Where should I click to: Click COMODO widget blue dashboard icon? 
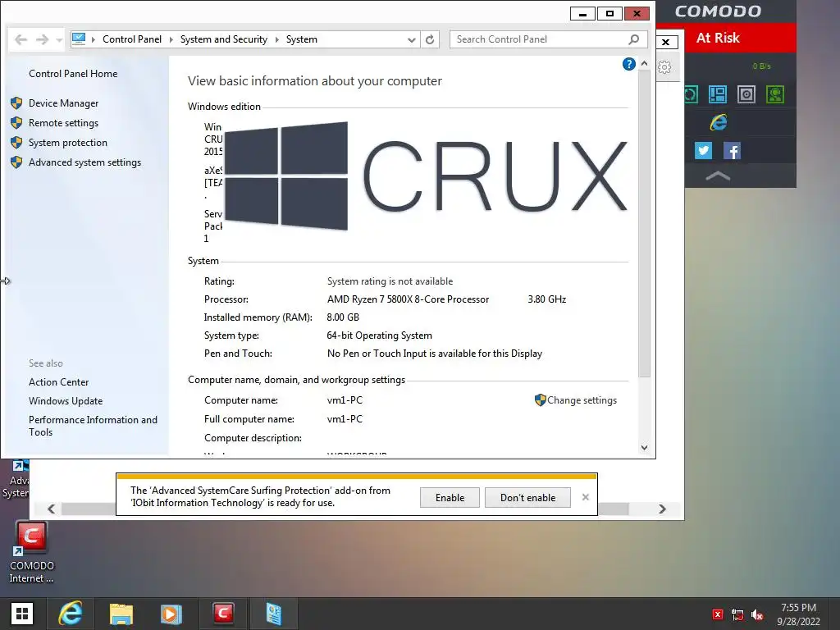[717, 95]
